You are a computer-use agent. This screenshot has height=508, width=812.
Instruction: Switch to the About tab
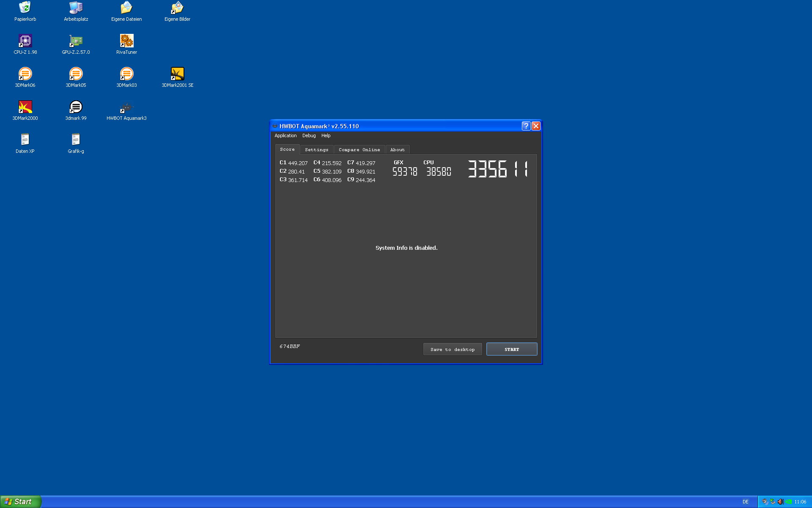[397, 150]
